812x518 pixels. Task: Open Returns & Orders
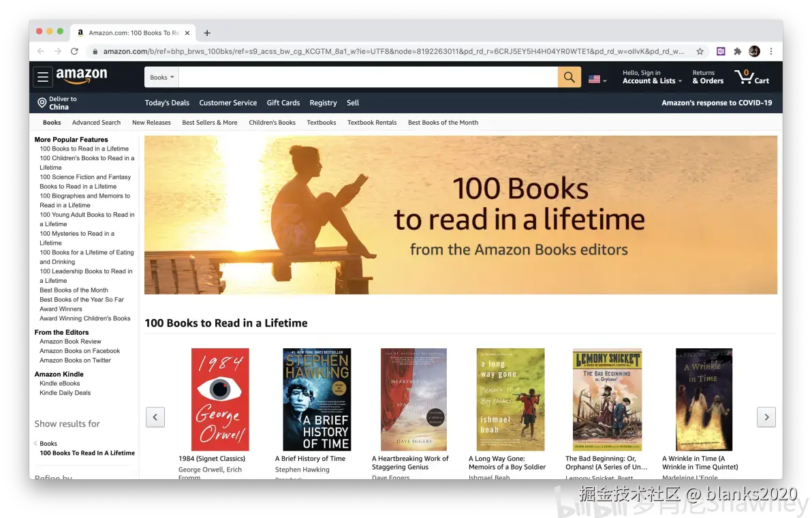708,76
